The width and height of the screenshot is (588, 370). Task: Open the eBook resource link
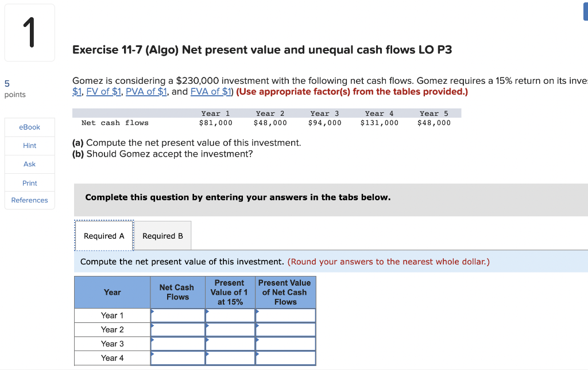click(x=29, y=127)
